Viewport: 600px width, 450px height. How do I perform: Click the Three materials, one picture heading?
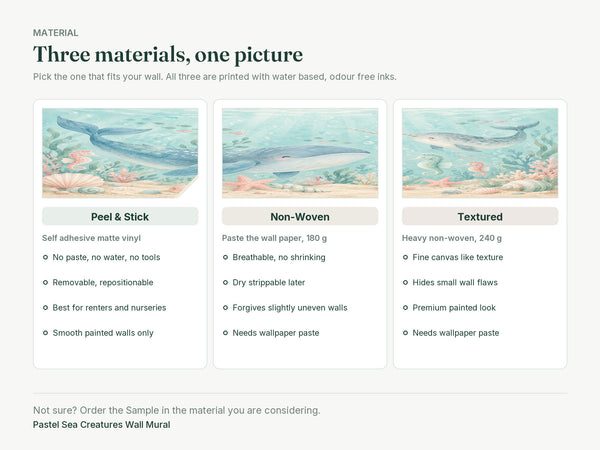pyautogui.click(x=168, y=54)
